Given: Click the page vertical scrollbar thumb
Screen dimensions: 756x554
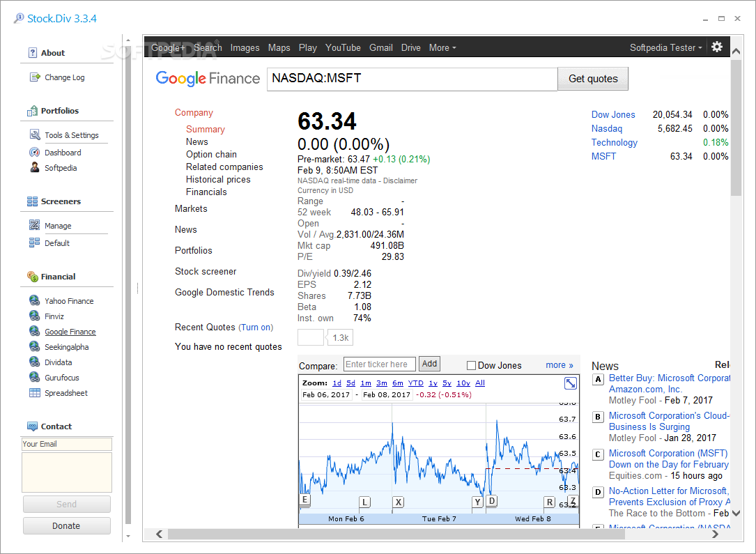Looking at the screenshot, I should pyautogui.click(x=736, y=127).
